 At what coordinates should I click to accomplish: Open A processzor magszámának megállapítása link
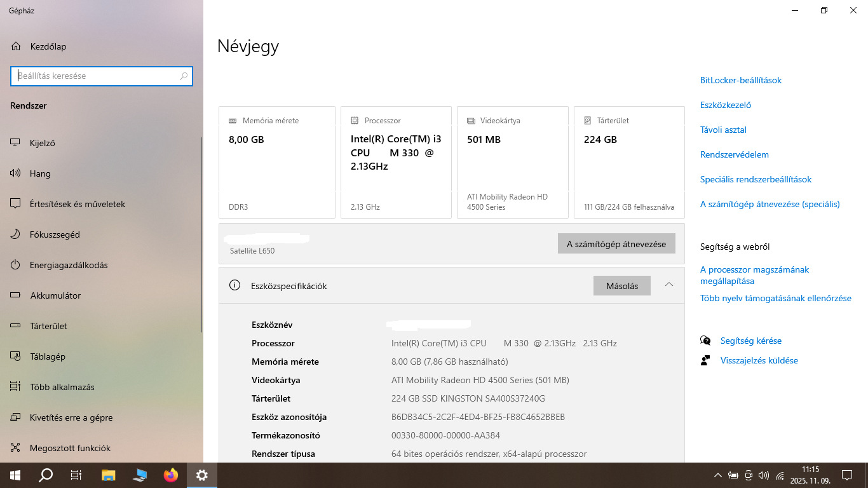[755, 275]
